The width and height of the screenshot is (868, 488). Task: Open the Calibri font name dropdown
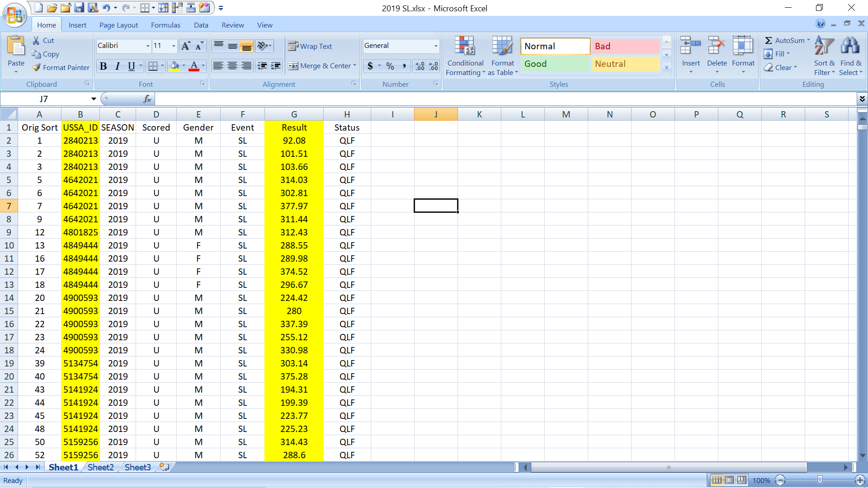click(x=147, y=46)
